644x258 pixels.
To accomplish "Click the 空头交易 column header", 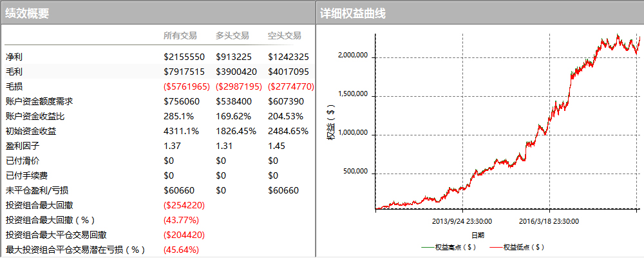I will 284,35.
